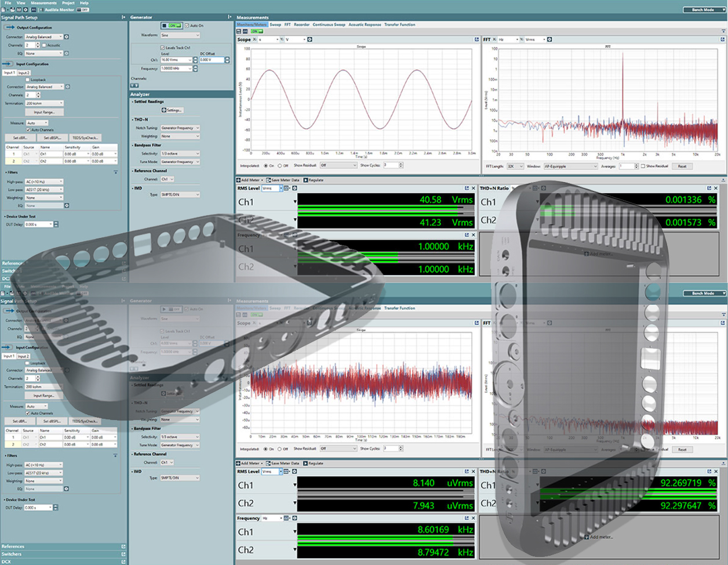Open the FFT Window AP-Equiripple dropdown
This screenshot has height=565, width=728.
[570, 166]
